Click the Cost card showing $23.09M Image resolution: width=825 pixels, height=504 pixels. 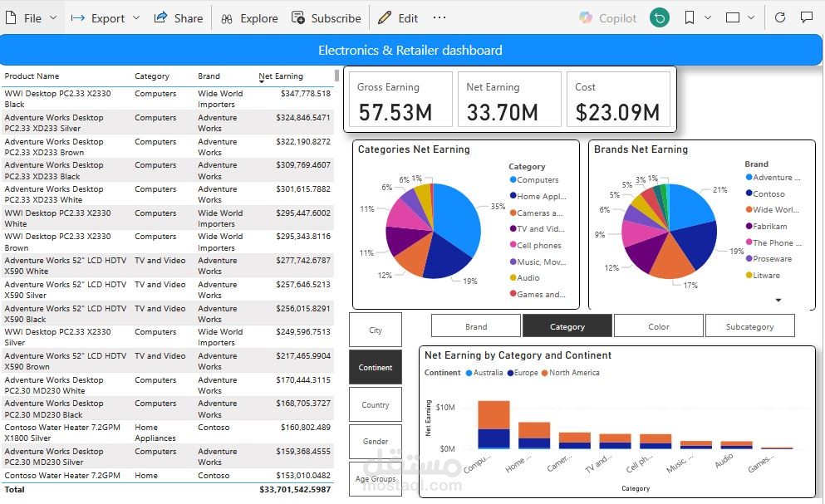[x=618, y=99]
